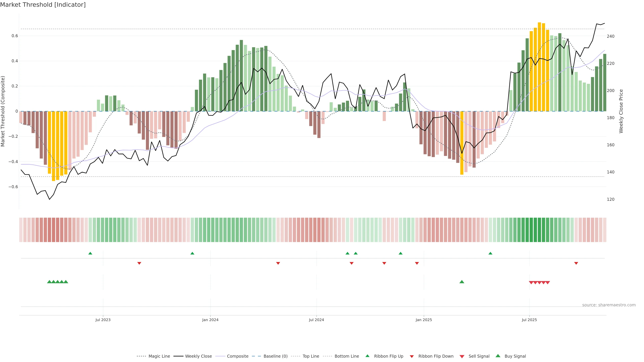
Task: Click the first ribbon flip up marker before Jul 2023
Action: tap(90, 253)
